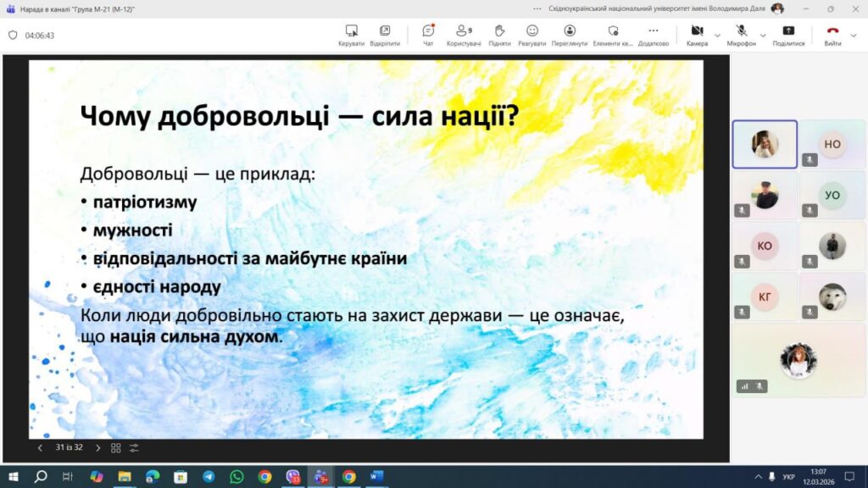
Task: Open slide settings icon next to grid view
Action: coord(134,447)
